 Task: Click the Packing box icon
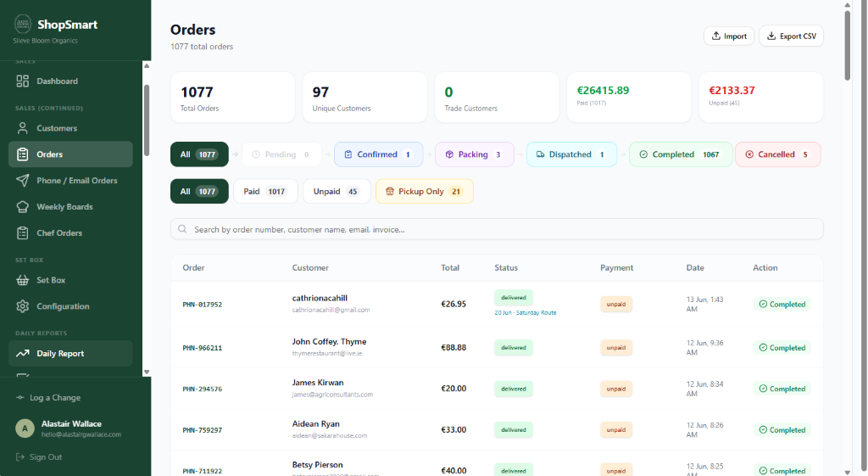[x=449, y=154]
